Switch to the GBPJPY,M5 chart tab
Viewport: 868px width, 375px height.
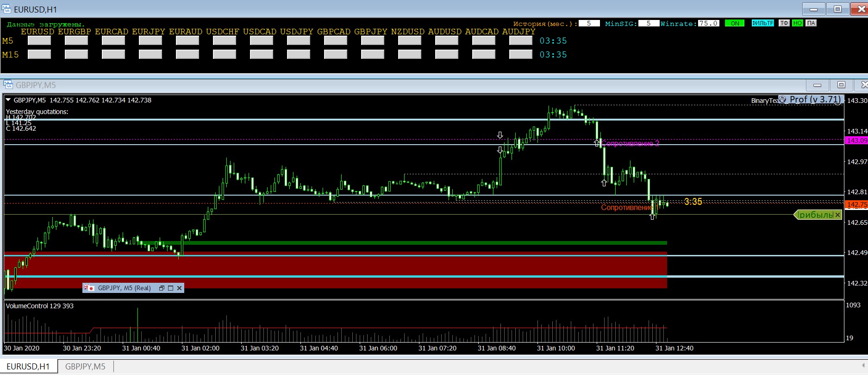[86, 367]
